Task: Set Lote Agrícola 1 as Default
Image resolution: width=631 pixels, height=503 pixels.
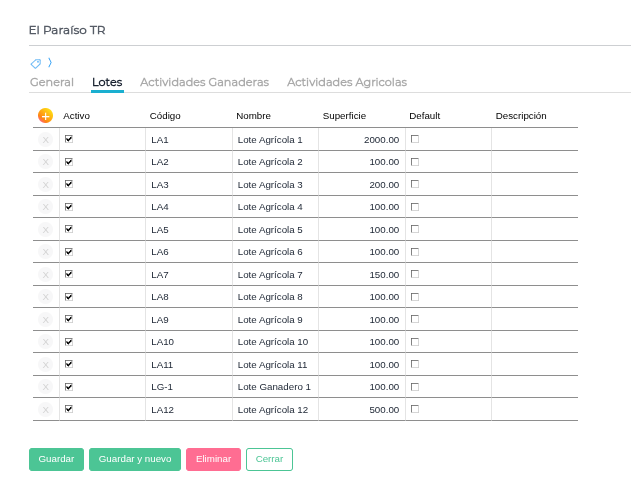Action: (x=415, y=139)
